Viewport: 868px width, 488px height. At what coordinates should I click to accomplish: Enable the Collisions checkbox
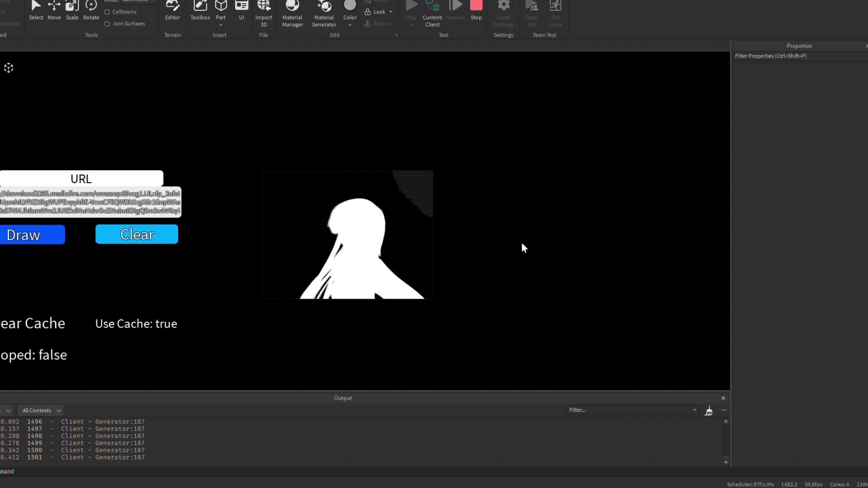[107, 12]
